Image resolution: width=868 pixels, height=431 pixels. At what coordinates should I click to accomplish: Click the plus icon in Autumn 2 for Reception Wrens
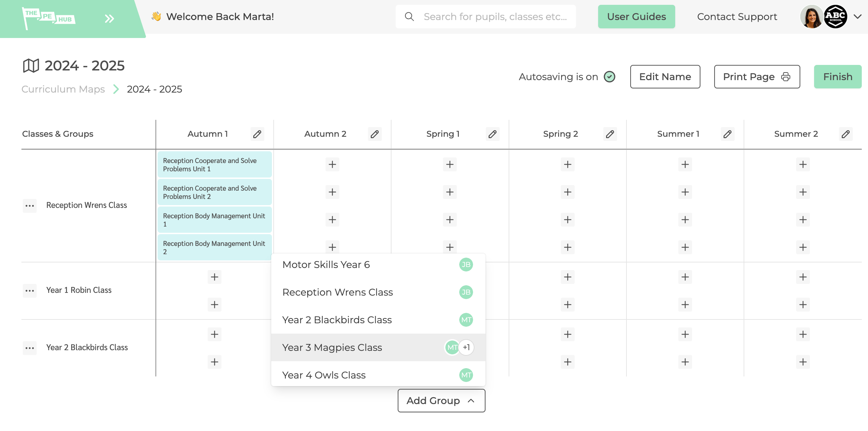point(332,164)
